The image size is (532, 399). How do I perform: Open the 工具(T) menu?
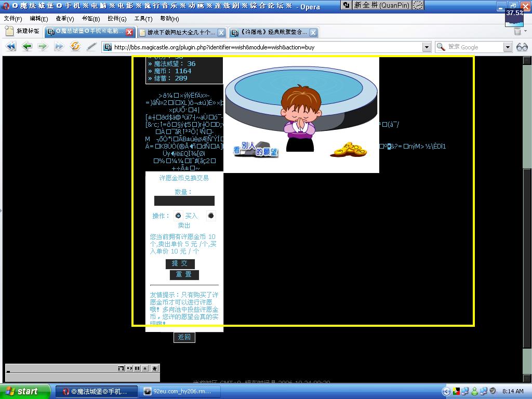pyautogui.click(x=143, y=19)
